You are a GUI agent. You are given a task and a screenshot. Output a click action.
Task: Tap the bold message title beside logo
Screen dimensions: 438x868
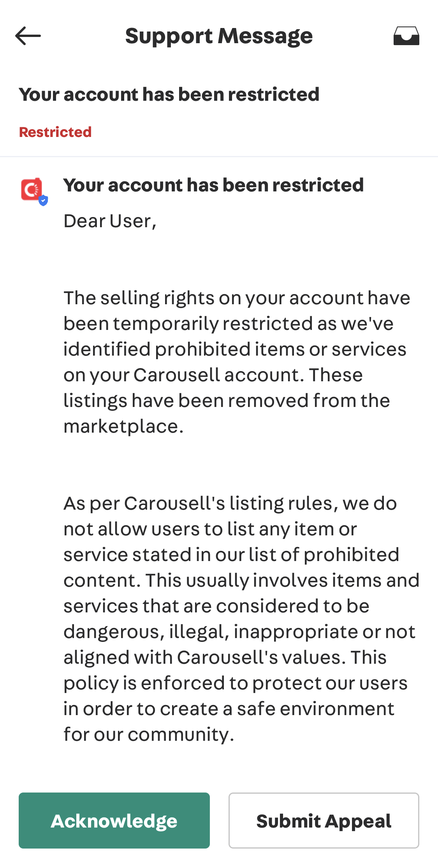(213, 185)
